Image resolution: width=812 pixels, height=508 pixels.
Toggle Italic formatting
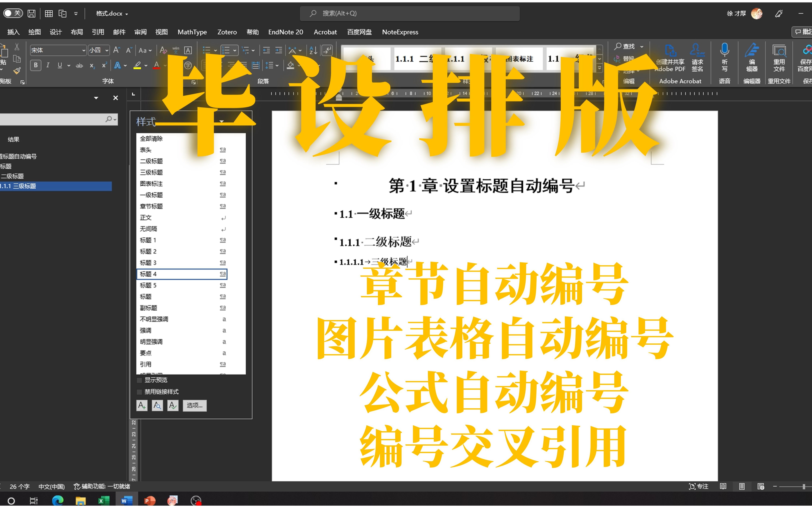point(48,65)
